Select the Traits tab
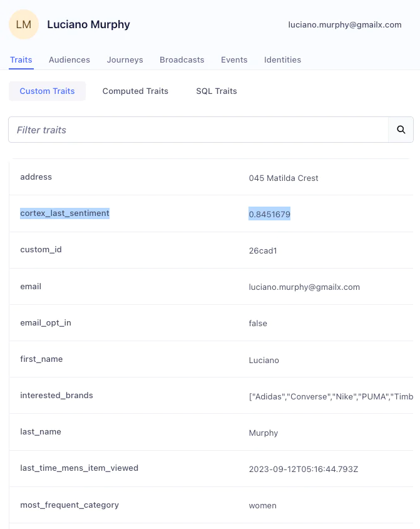This screenshot has height=529, width=420. pos(21,59)
